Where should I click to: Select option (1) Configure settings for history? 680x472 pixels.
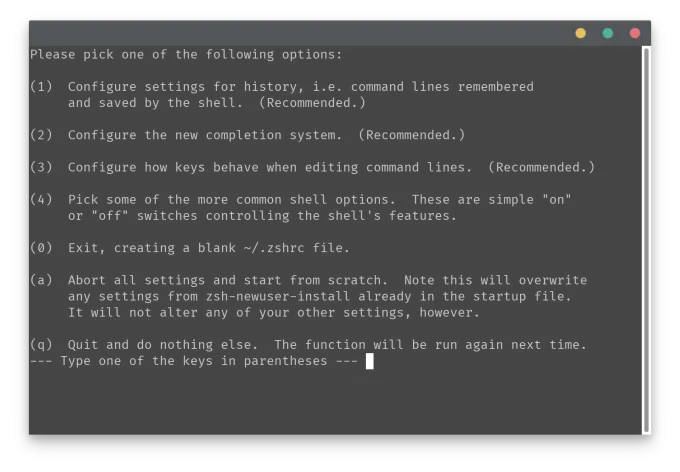(282, 95)
